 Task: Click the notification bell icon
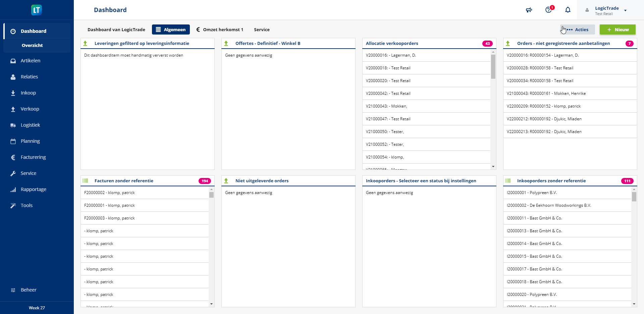click(568, 10)
